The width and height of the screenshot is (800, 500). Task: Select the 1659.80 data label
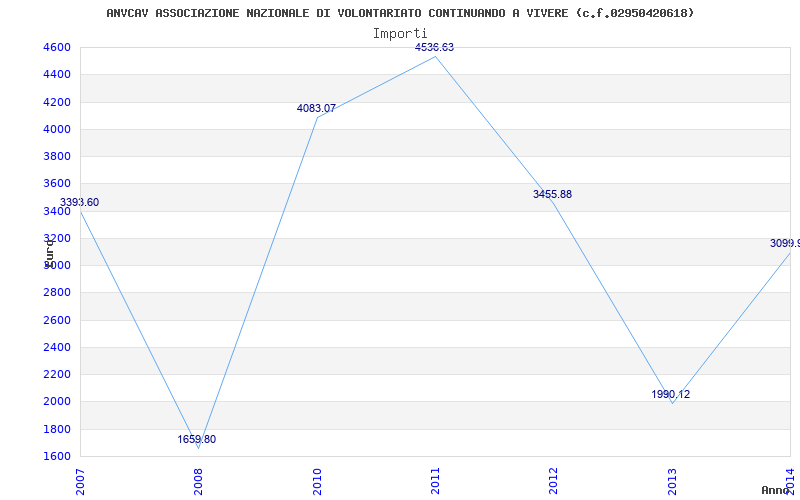click(x=197, y=439)
